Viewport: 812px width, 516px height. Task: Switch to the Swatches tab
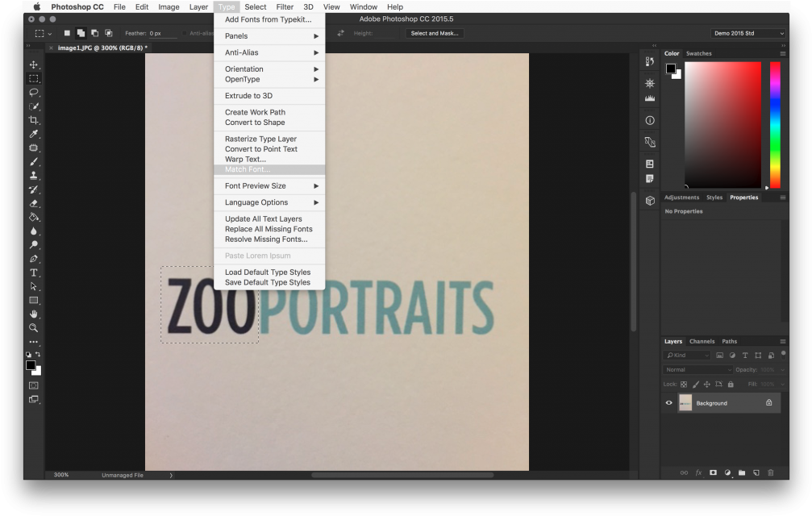tap(698, 53)
